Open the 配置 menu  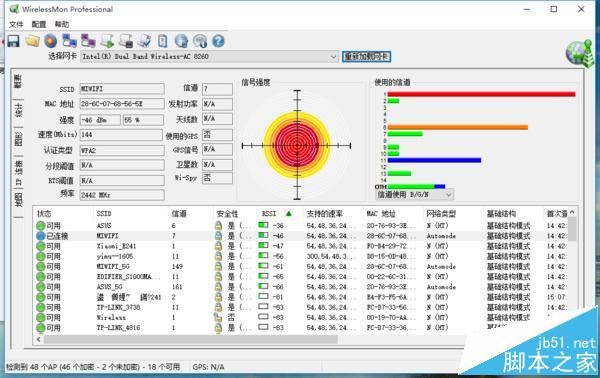[x=39, y=24]
